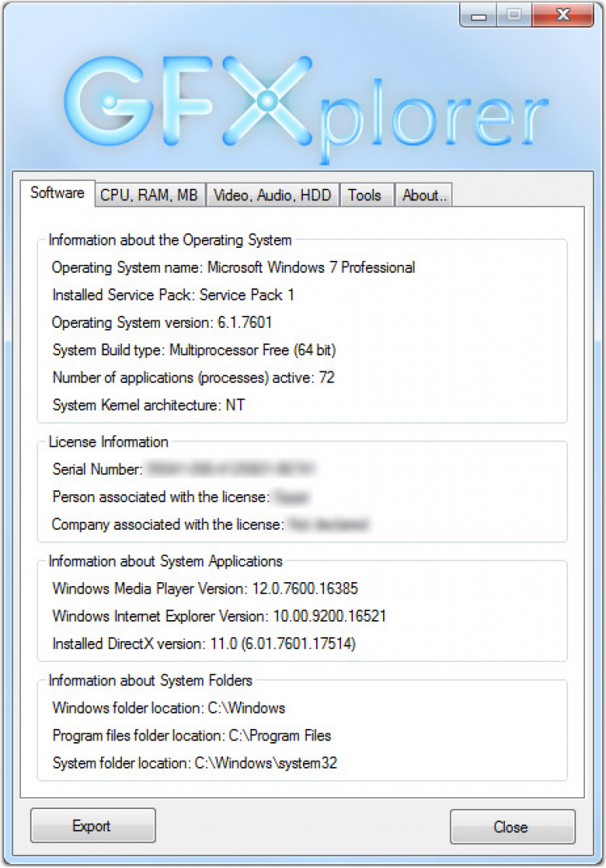Click 'System Build type: Multiprocessor Free (64 bit)'

(x=194, y=350)
